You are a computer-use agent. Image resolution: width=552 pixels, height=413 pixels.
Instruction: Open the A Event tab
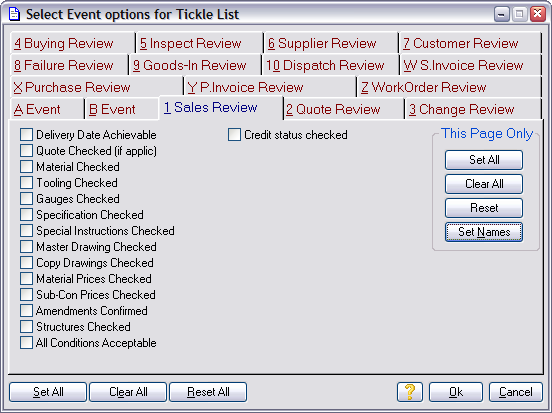pyautogui.click(x=47, y=109)
